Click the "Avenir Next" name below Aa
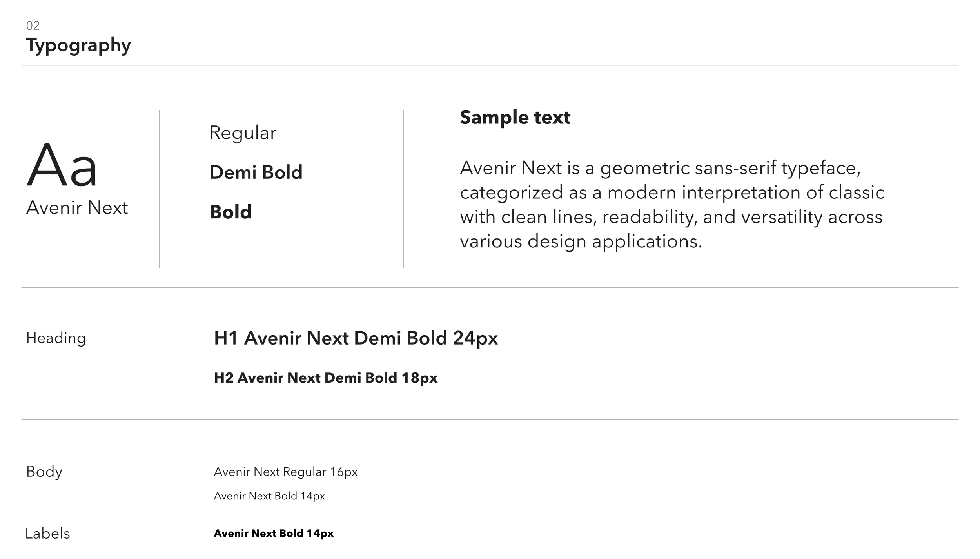980x559 pixels. (77, 208)
